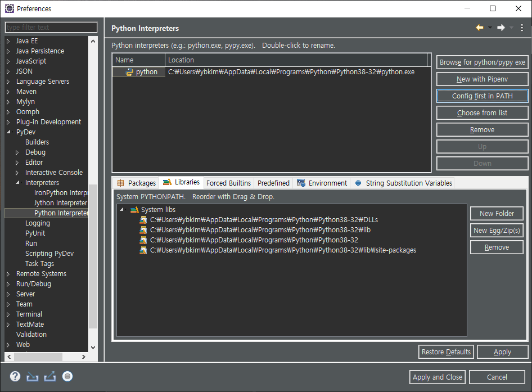Collapse the System libs tree node
Screen dimensions: 532x392
coord(122,210)
